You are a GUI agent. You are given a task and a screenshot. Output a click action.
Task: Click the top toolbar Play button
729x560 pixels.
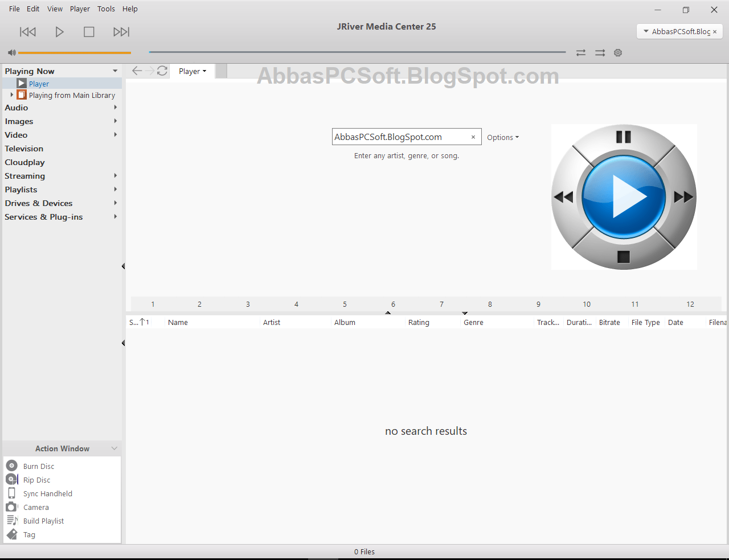pyautogui.click(x=59, y=32)
